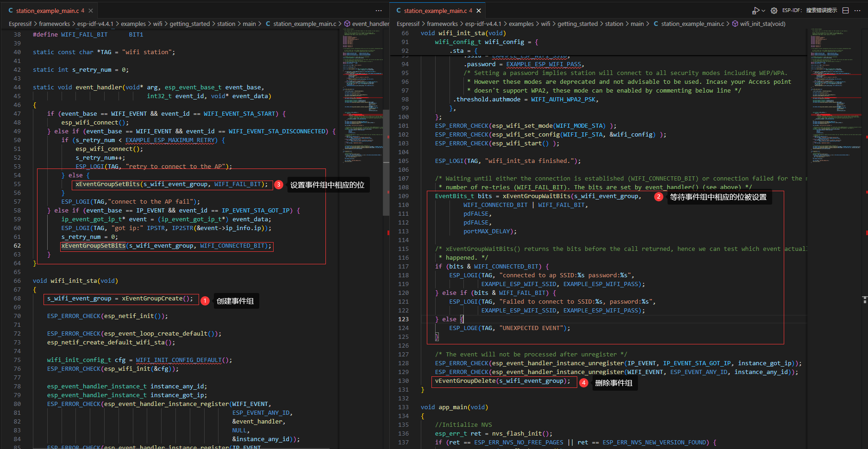The image size is (868, 449).
Task: Click xEventGroupWaitBits on line 109
Action: pos(537,196)
